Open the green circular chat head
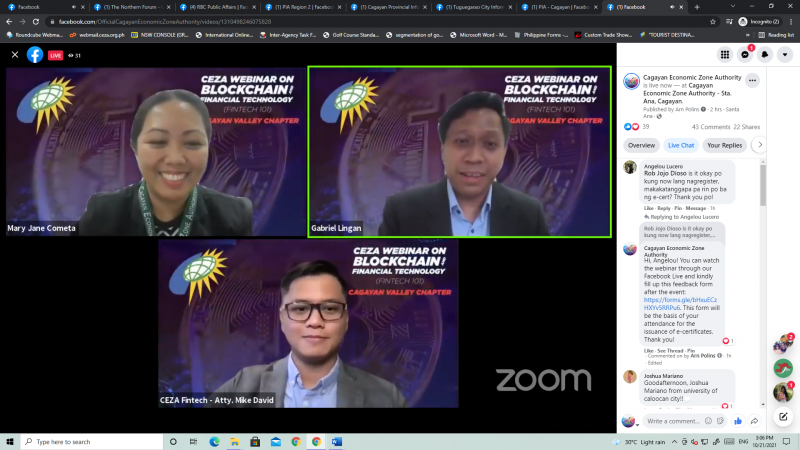The height and width of the screenshot is (450, 800). [x=783, y=368]
